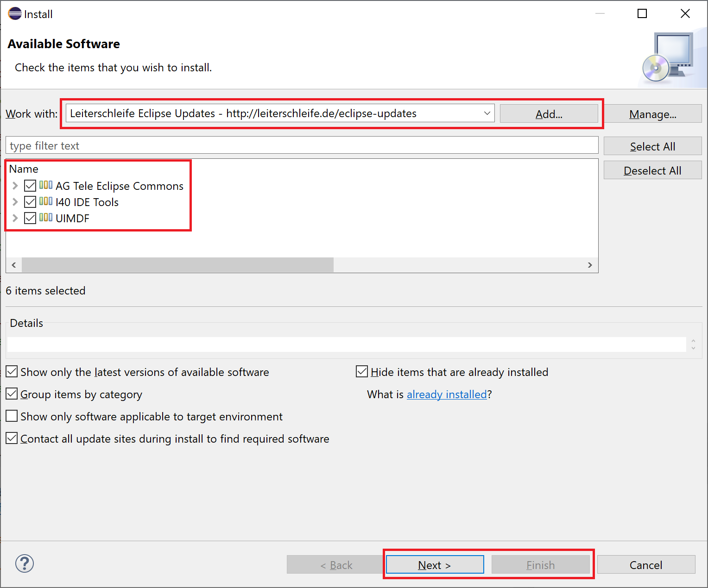Click the AG Tele Eclipse Commons category icon

(x=46, y=185)
